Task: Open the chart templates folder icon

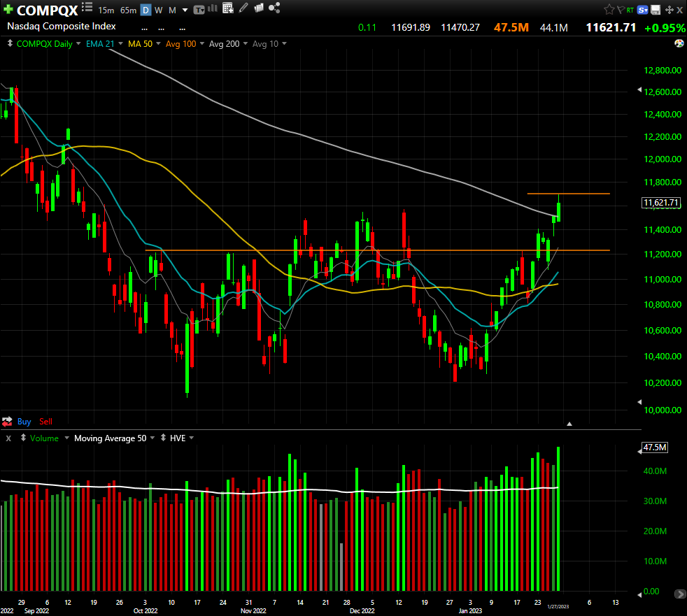Action: (x=259, y=8)
